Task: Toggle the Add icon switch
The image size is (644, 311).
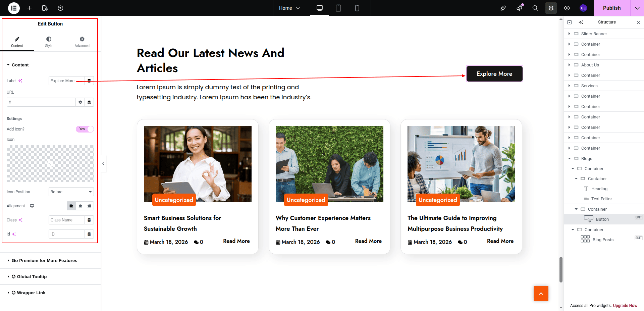Action: point(85,129)
